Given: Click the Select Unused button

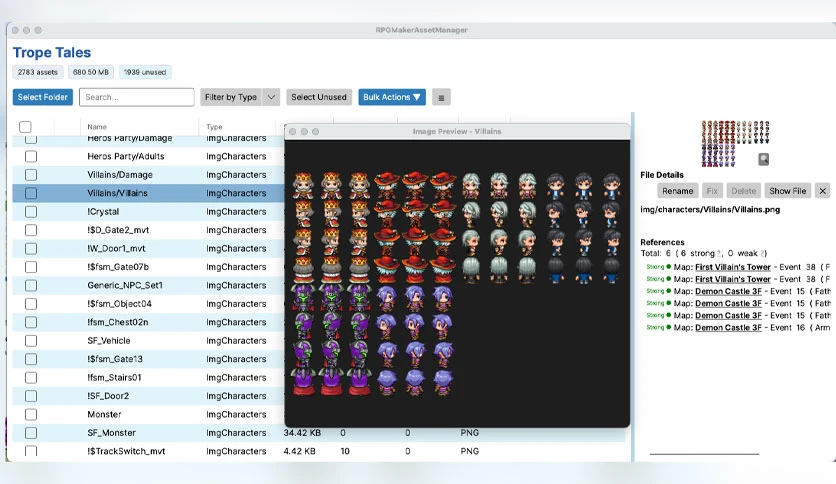Looking at the screenshot, I should pyautogui.click(x=319, y=97).
